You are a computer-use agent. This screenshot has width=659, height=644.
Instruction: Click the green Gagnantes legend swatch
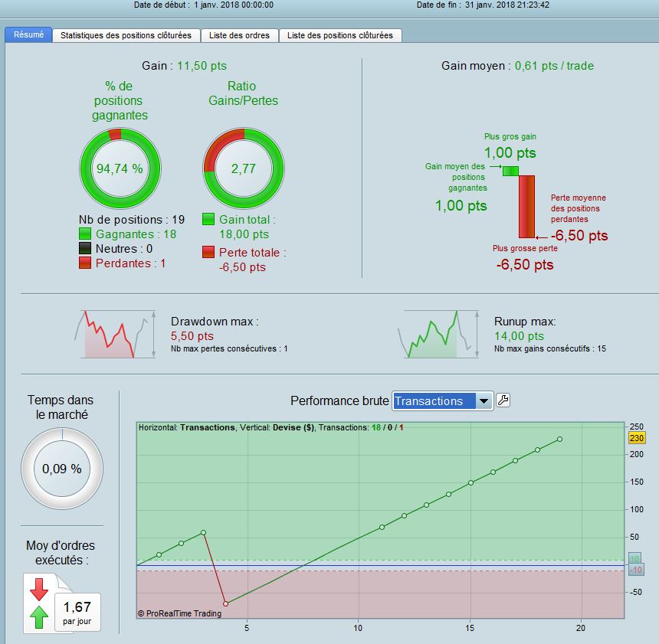[x=85, y=234]
